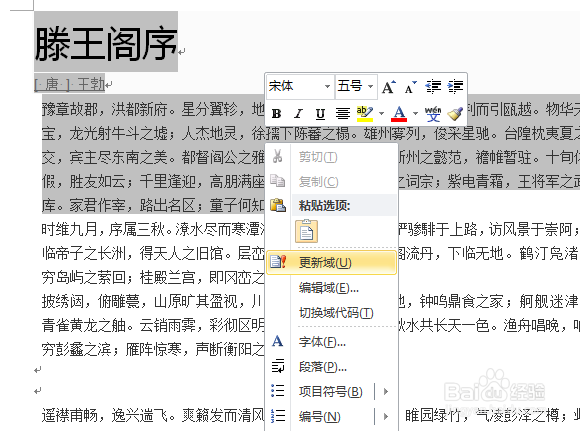Open the 宋体 font name dropdown
The image size is (580, 431).
pyautogui.click(x=327, y=87)
